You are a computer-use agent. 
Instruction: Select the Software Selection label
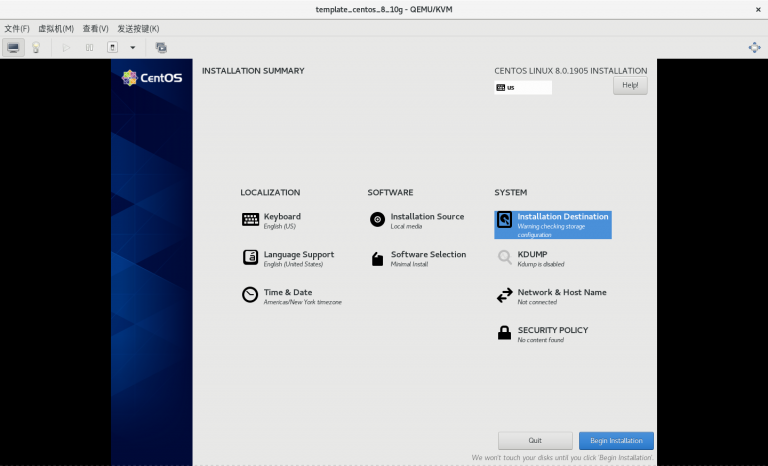429,254
